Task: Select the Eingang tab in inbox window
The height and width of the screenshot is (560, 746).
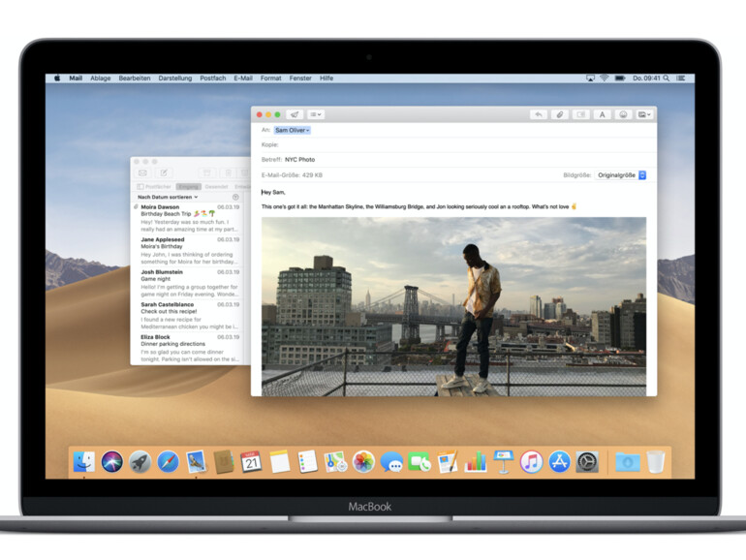Action: tap(189, 187)
